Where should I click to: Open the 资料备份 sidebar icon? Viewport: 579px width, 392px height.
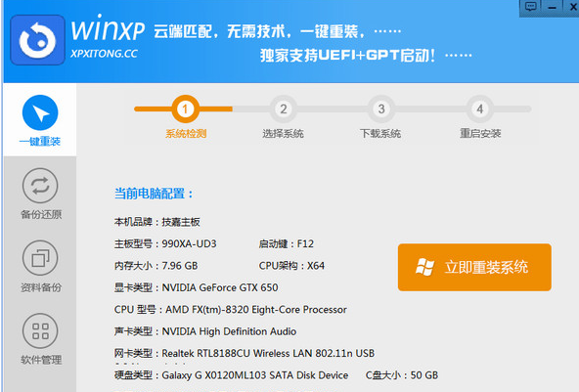pos(40,258)
